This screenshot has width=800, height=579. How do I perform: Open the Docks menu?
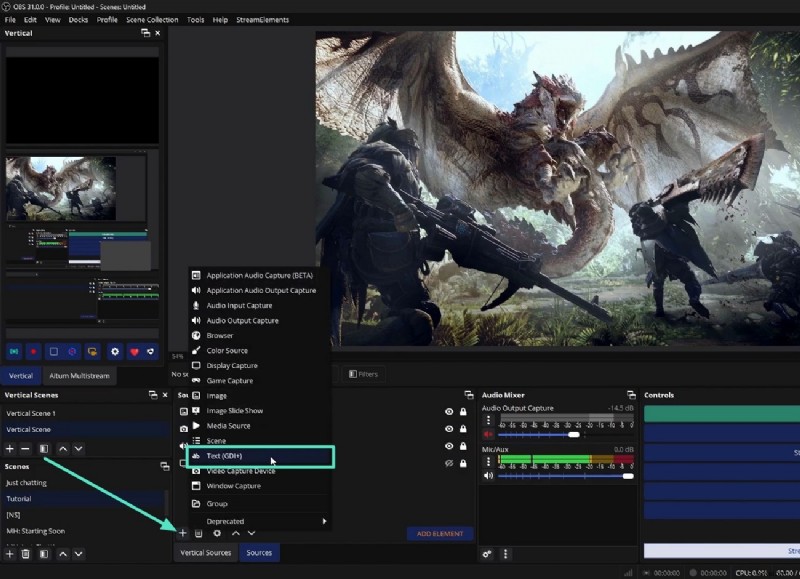[80, 19]
